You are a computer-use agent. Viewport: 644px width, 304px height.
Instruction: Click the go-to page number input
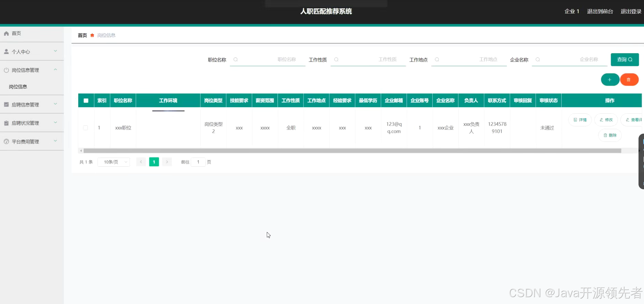pyautogui.click(x=198, y=162)
